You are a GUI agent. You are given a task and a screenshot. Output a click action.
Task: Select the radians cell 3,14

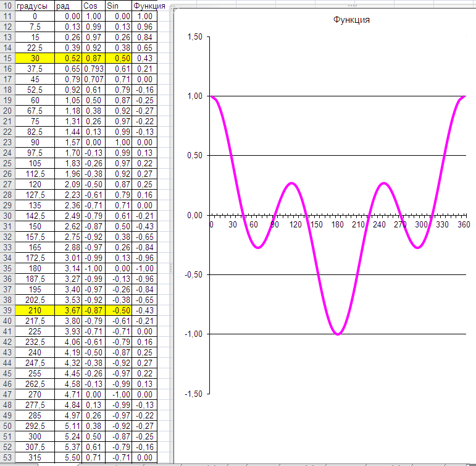[69, 268]
